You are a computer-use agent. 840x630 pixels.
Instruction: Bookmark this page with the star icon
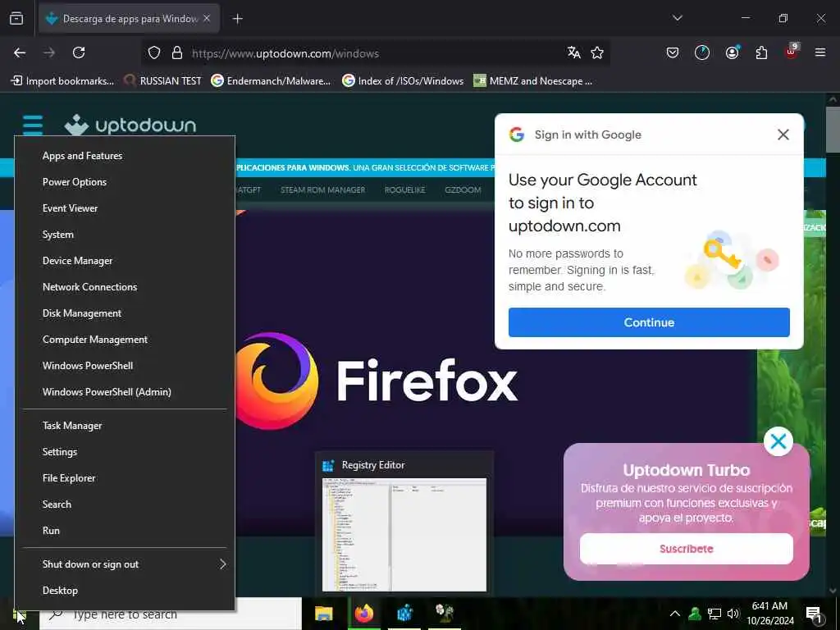(597, 52)
